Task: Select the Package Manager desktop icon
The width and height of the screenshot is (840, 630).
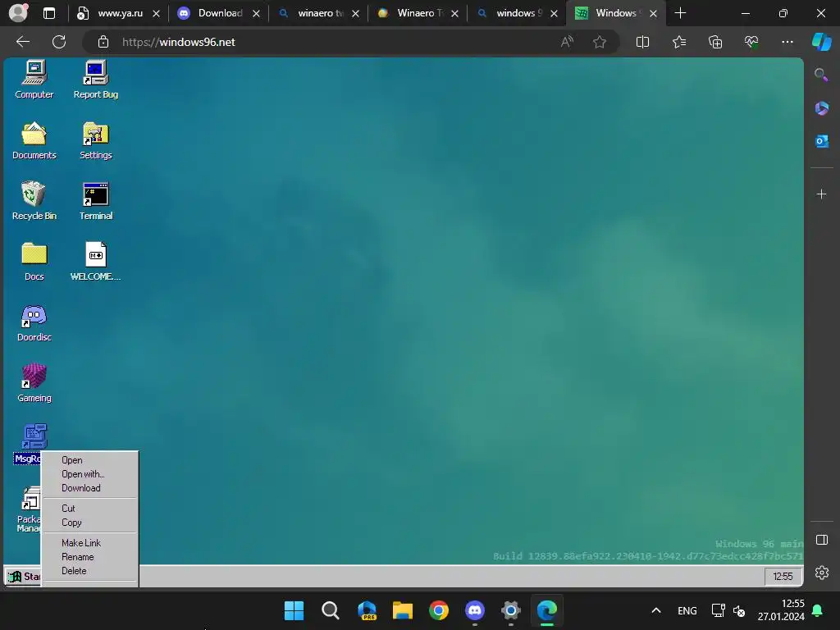Action: pos(29,509)
